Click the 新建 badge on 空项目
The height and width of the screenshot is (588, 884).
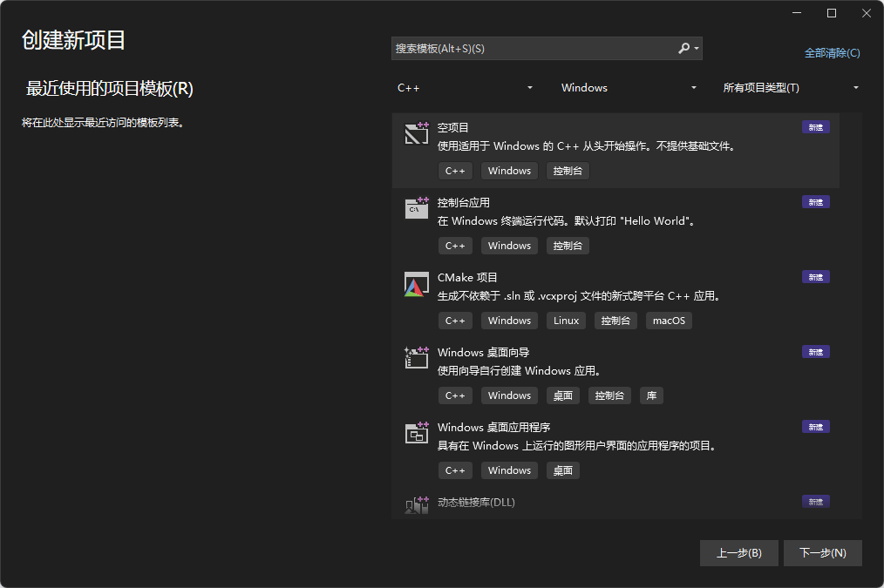pyautogui.click(x=816, y=127)
